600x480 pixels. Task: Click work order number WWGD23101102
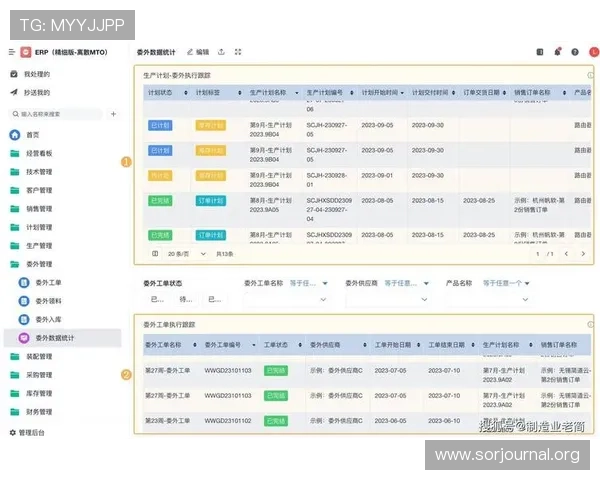click(x=228, y=421)
